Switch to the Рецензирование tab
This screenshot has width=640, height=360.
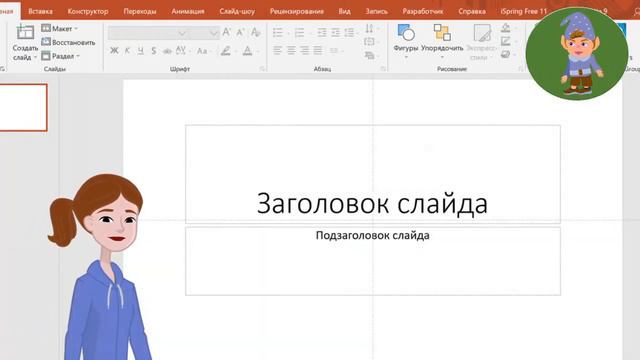click(x=297, y=11)
